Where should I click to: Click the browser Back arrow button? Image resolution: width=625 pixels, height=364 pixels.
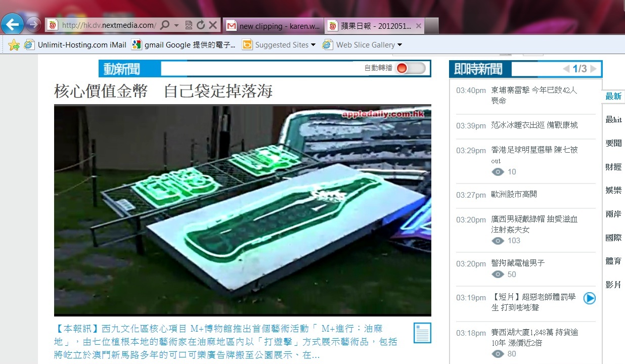(13, 24)
